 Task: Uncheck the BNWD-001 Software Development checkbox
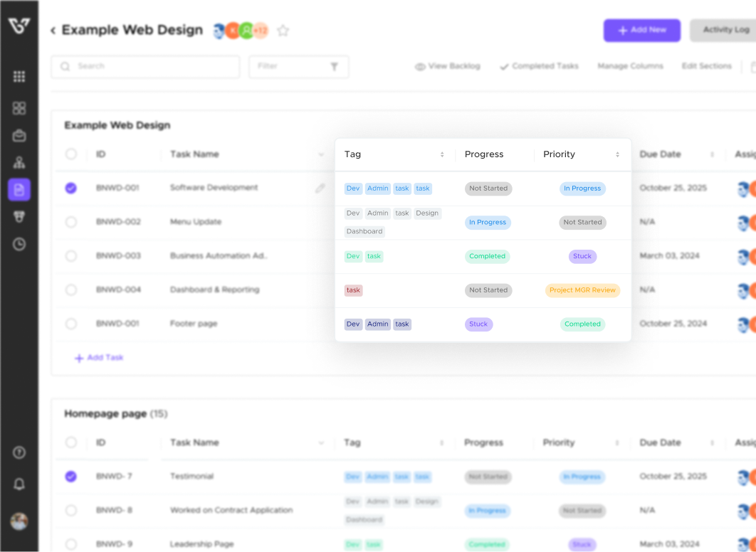(71, 189)
